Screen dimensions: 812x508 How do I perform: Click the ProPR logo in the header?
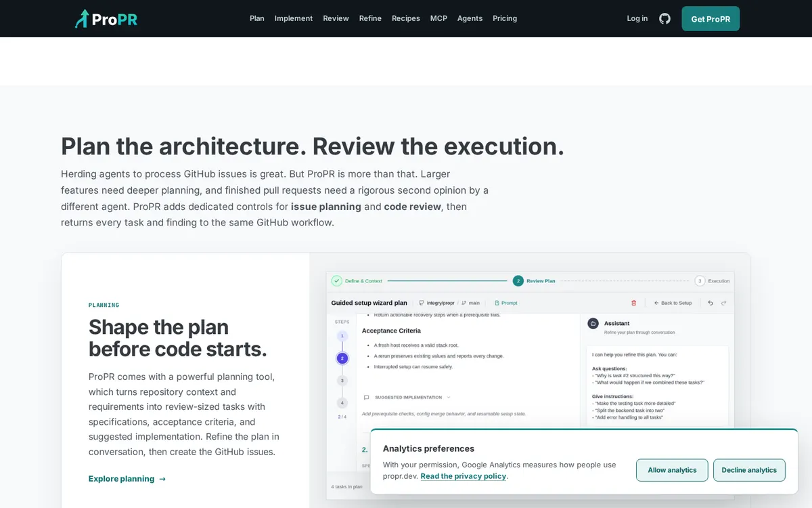pyautogui.click(x=106, y=19)
